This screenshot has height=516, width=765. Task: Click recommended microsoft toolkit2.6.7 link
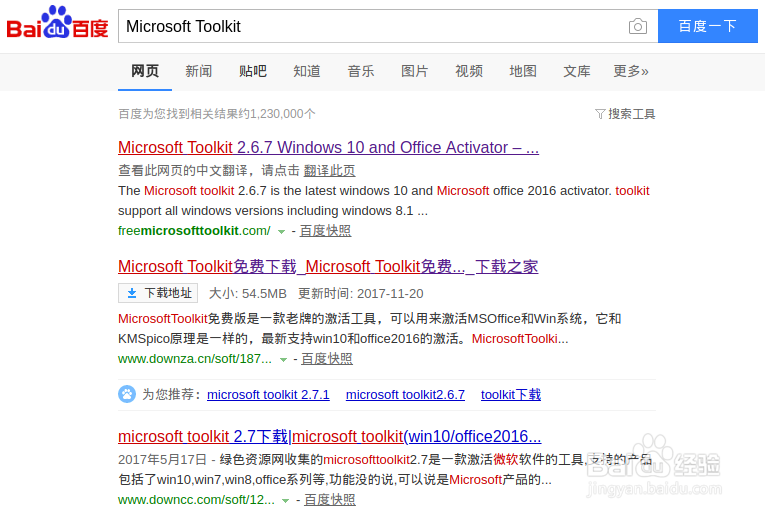pyautogui.click(x=405, y=395)
